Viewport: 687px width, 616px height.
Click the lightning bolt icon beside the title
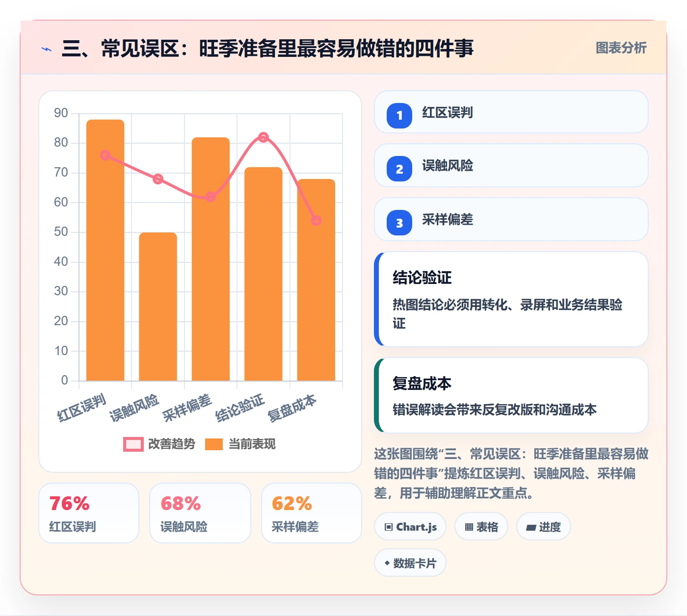pos(47,49)
